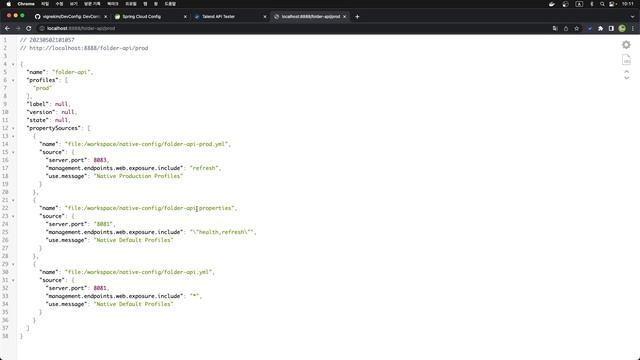Viewport: 640px width, 360px height.
Task: Select "Native Default Profiles" on line 34
Action: click(133, 304)
